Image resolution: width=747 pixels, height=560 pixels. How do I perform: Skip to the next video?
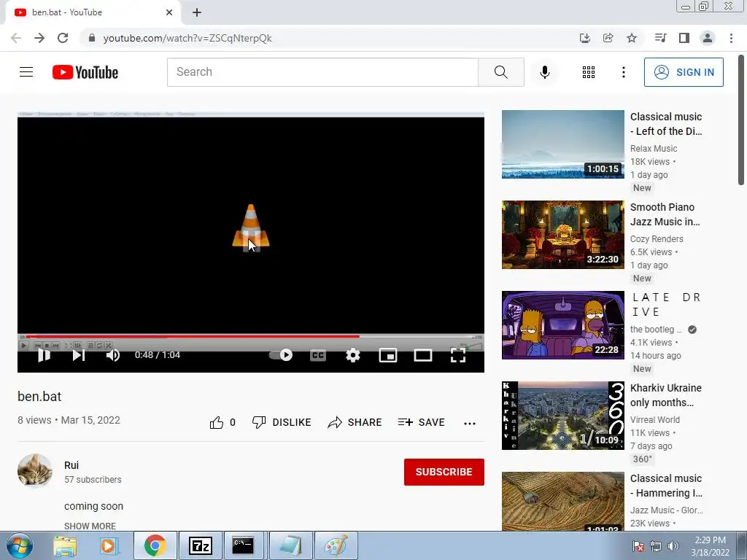[79, 355]
